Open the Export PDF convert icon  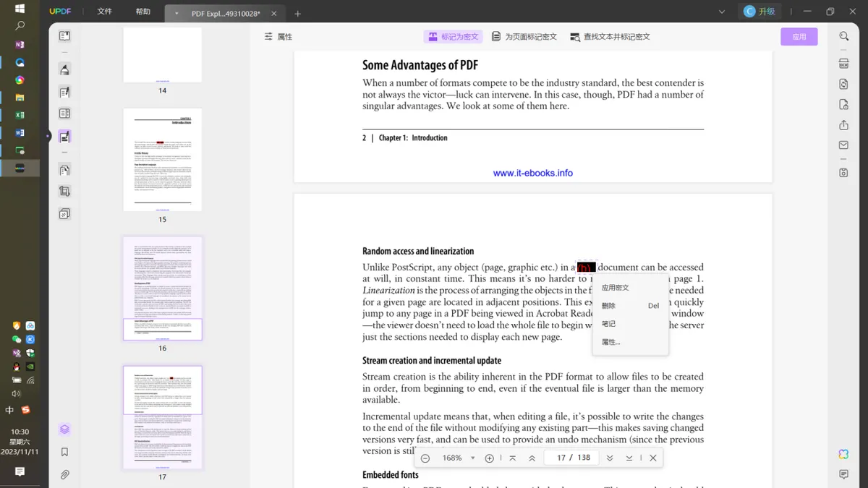843,85
